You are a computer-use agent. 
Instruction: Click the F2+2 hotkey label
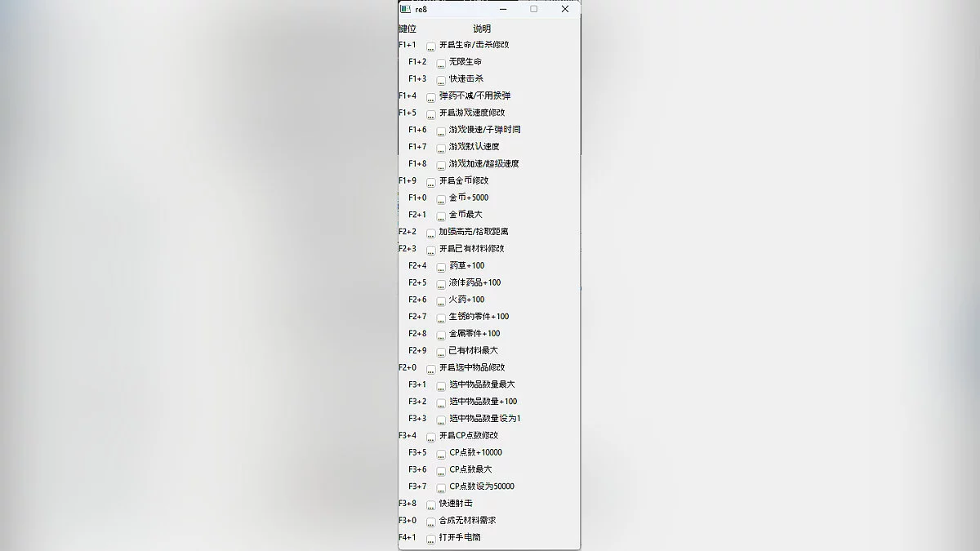tap(408, 232)
